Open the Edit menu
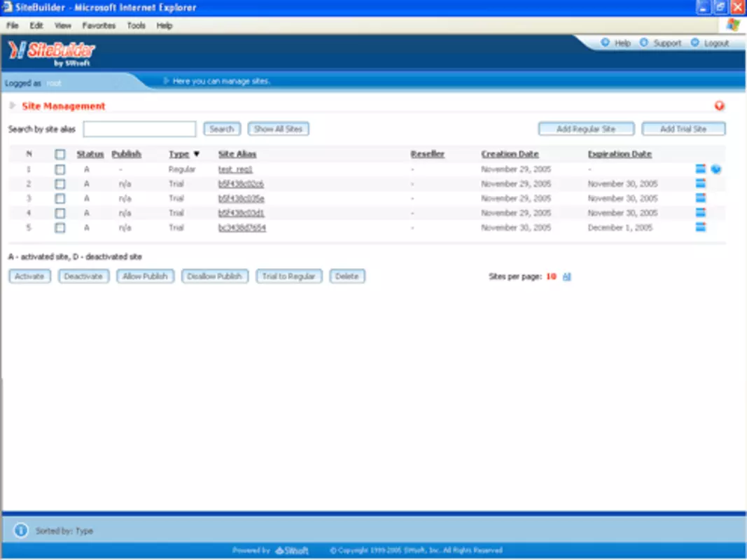This screenshot has width=747, height=560. [x=36, y=26]
